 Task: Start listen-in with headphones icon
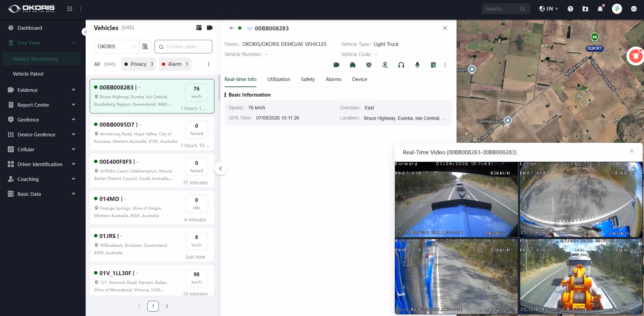401,65
